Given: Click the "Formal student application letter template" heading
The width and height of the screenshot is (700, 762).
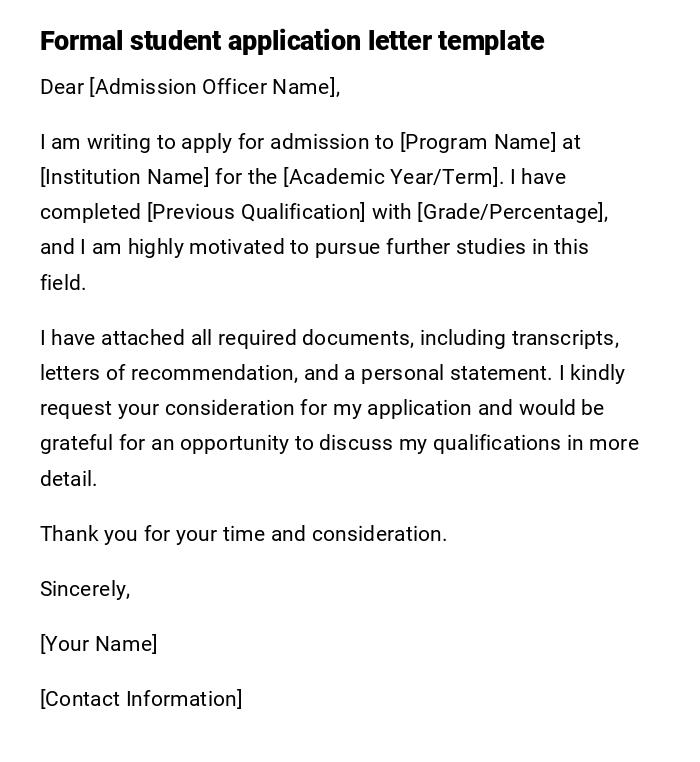Looking at the screenshot, I should [x=292, y=41].
